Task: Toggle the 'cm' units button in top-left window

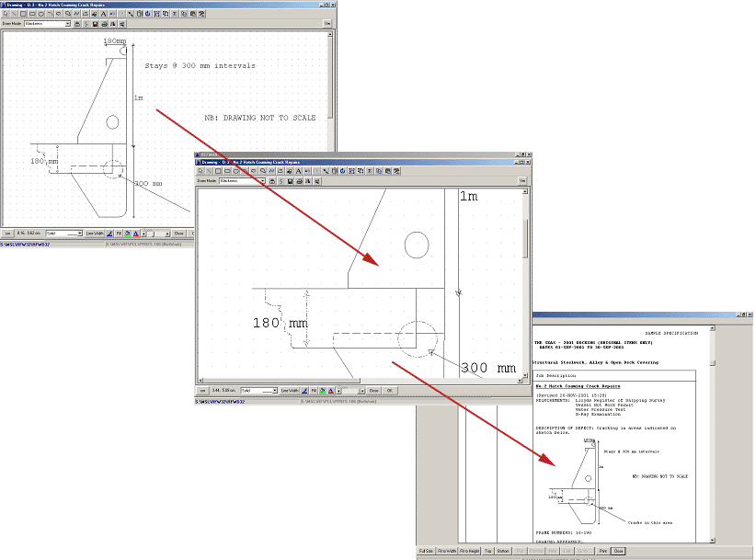Action: [x=7, y=234]
